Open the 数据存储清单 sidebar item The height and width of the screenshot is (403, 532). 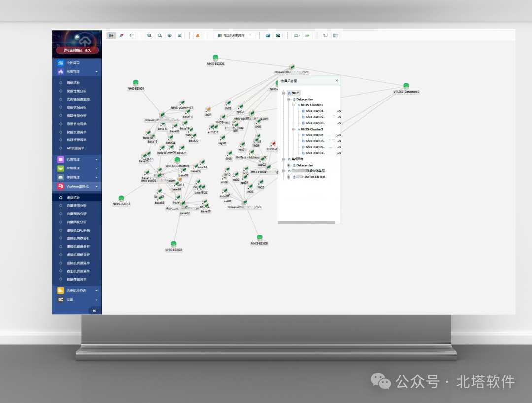click(x=77, y=279)
